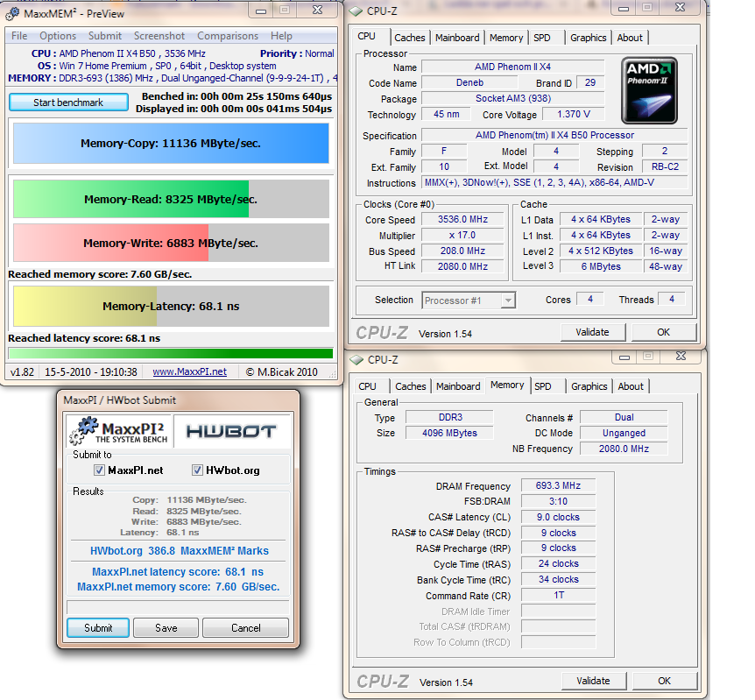Switch to Caches tab in upper CPU-Z
Viewport: 755px width, 700px height.
pos(410,38)
